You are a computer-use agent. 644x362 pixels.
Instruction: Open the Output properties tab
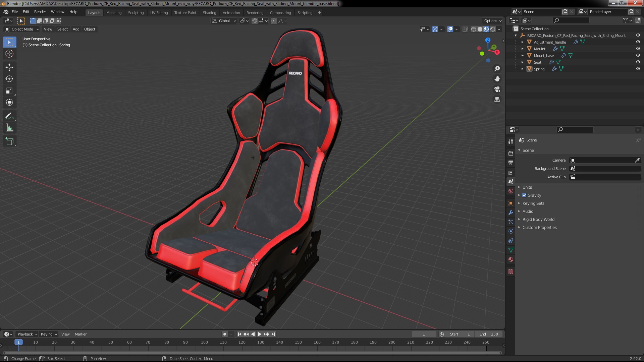pyautogui.click(x=511, y=163)
